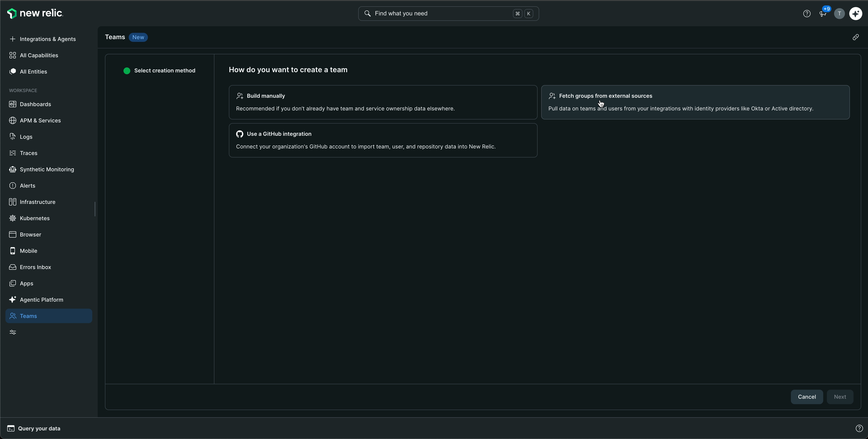Click the Next button

[x=840, y=397]
